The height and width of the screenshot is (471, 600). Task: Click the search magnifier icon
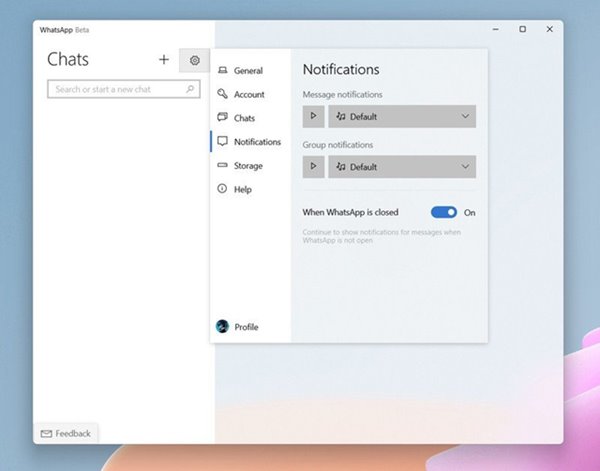[x=190, y=89]
